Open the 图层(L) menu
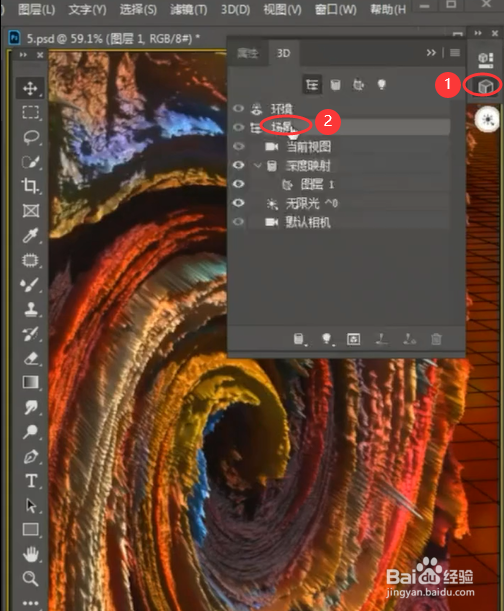504x611 pixels. tap(36, 9)
